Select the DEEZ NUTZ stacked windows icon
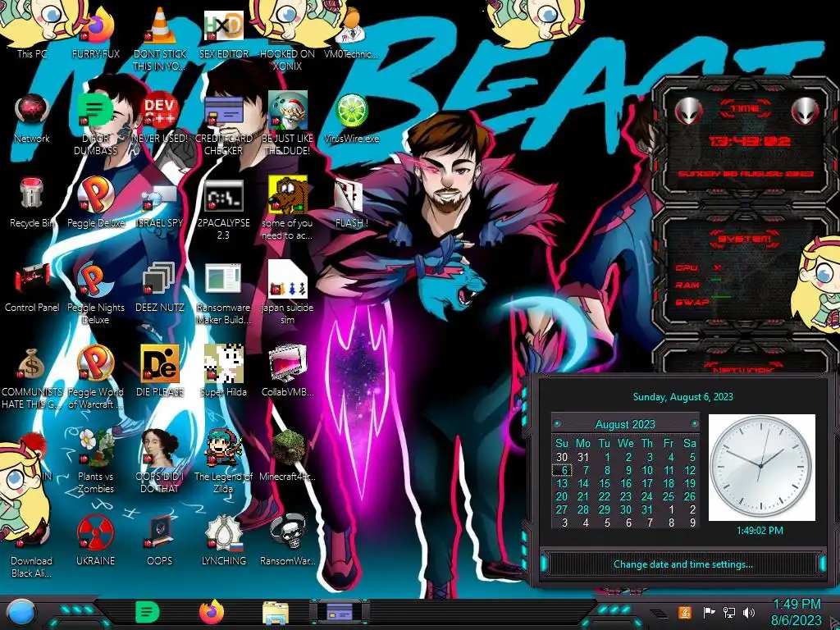 tap(160, 287)
